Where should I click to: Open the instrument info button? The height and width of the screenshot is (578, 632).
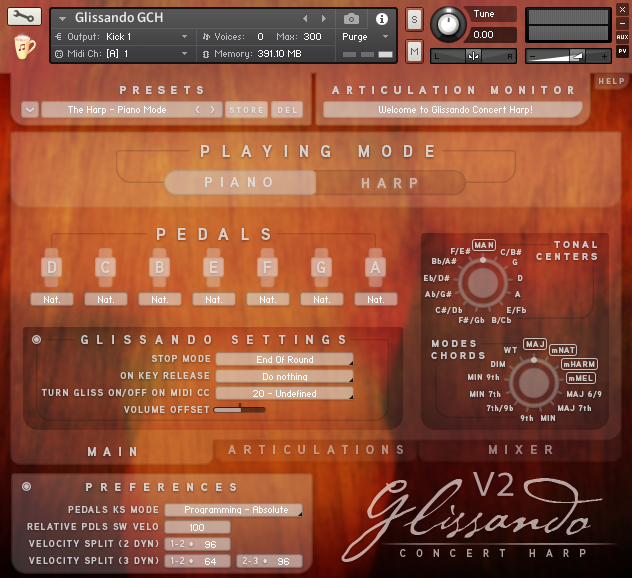[x=381, y=19]
